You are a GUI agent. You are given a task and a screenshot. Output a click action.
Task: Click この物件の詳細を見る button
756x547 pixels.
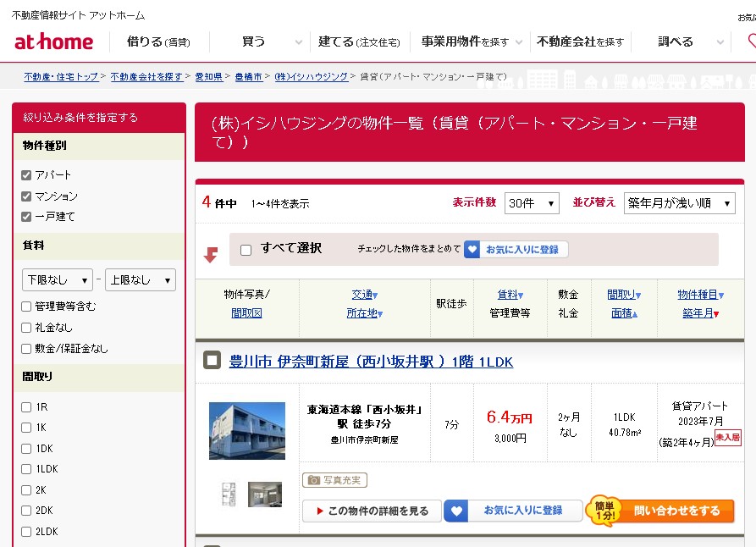pyautogui.click(x=372, y=511)
